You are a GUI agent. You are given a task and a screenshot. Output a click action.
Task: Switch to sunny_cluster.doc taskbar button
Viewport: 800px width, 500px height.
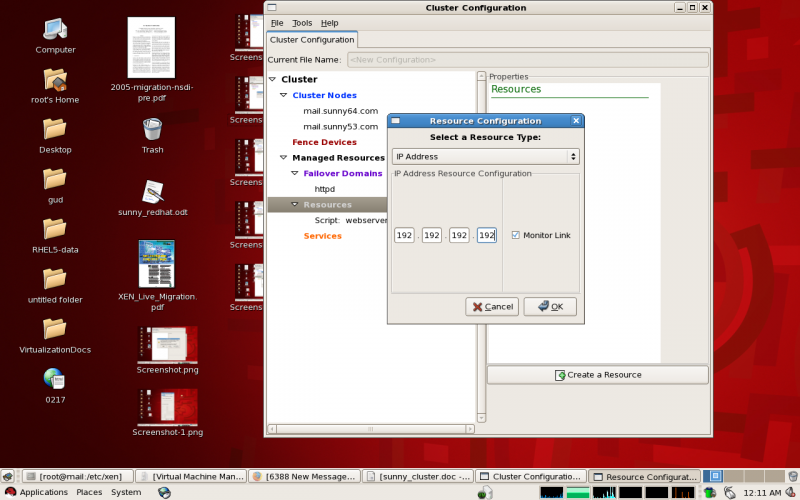418,477
